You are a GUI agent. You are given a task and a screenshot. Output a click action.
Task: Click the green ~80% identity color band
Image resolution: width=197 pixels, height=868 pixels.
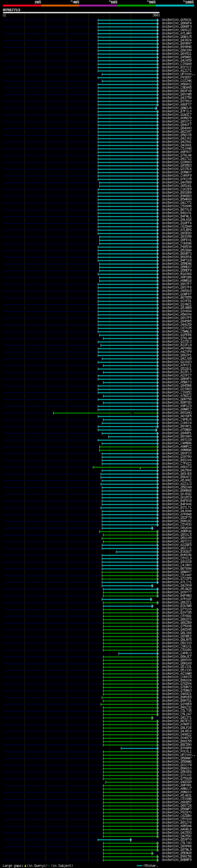tap(137, 6)
